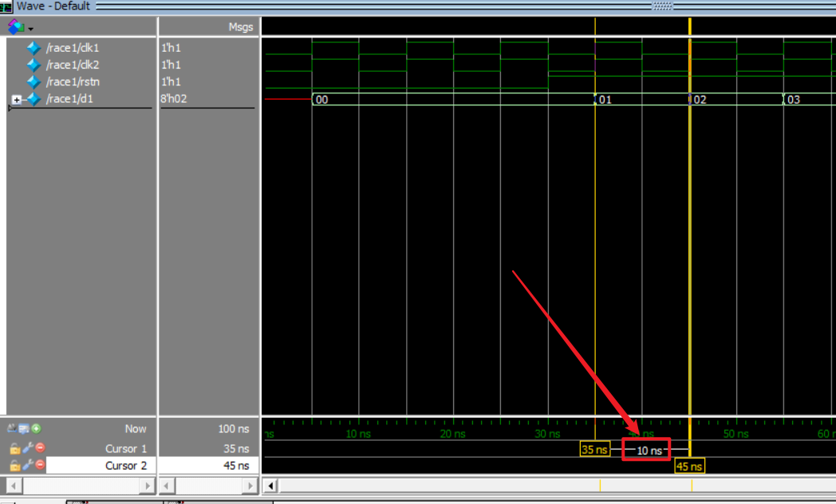Select the Cursor 1 name
The image size is (836, 504).
click(126, 449)
